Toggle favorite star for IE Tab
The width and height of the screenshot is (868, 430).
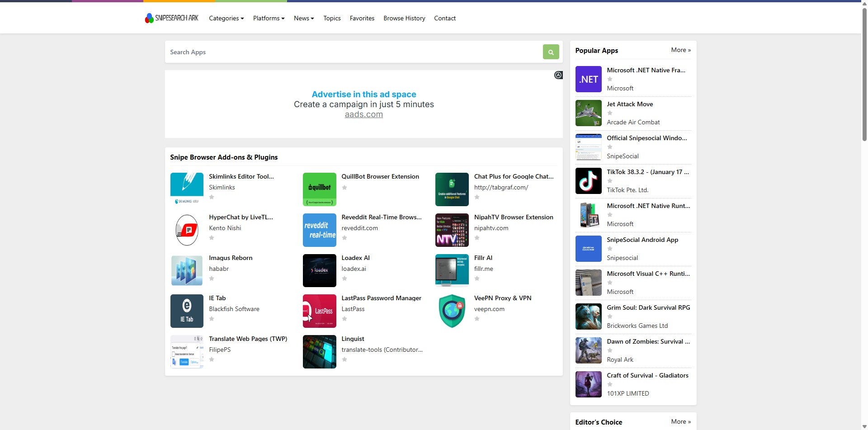tap(212, 318)
